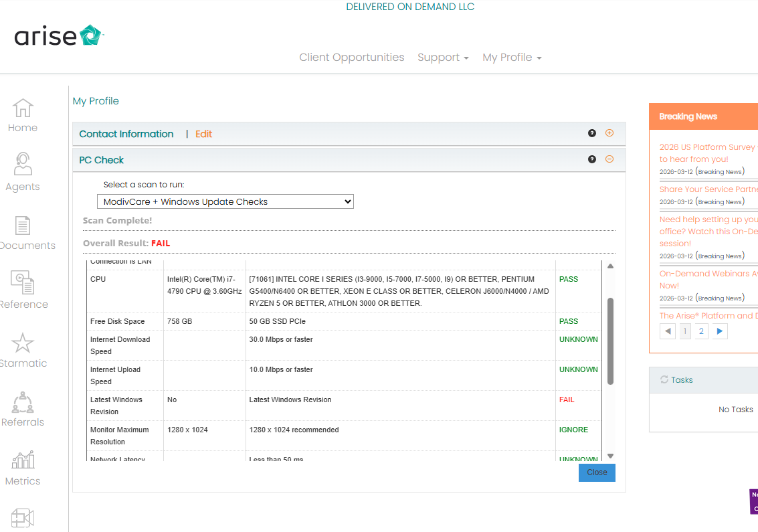Click the PC Check heading

pyautogui.click(x=102, y=160)
